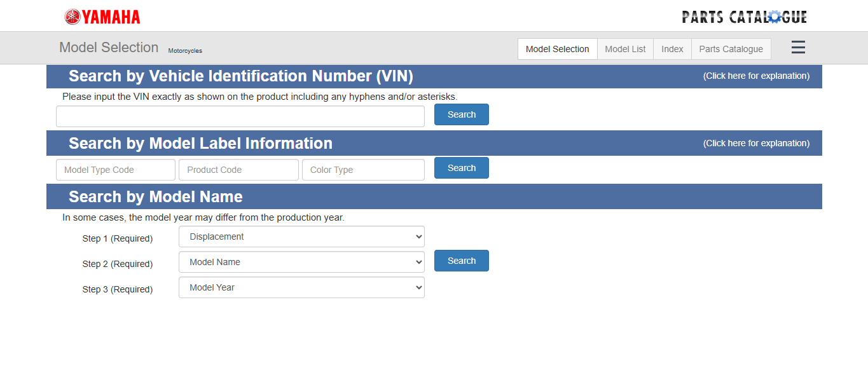This screenshot has width=868, height=377.
Task: Open the Model Name dropdown
Action: coord(301,262)
